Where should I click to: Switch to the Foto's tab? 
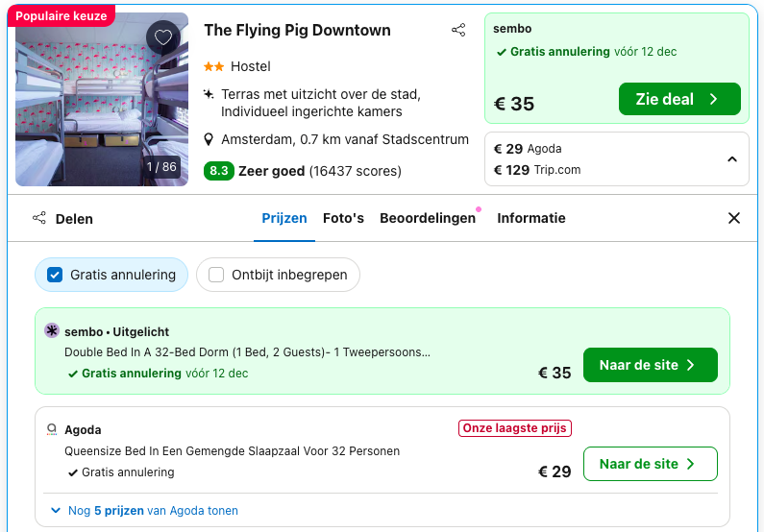coord(343,218)
